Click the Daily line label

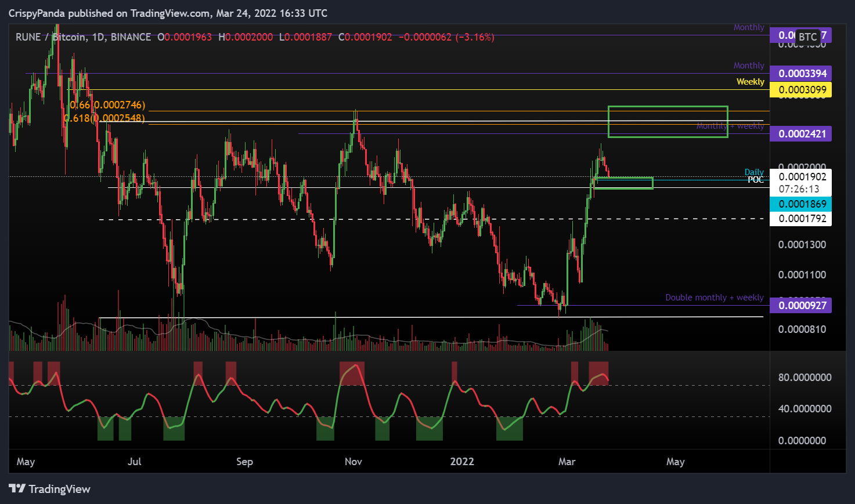coord(754,172)
